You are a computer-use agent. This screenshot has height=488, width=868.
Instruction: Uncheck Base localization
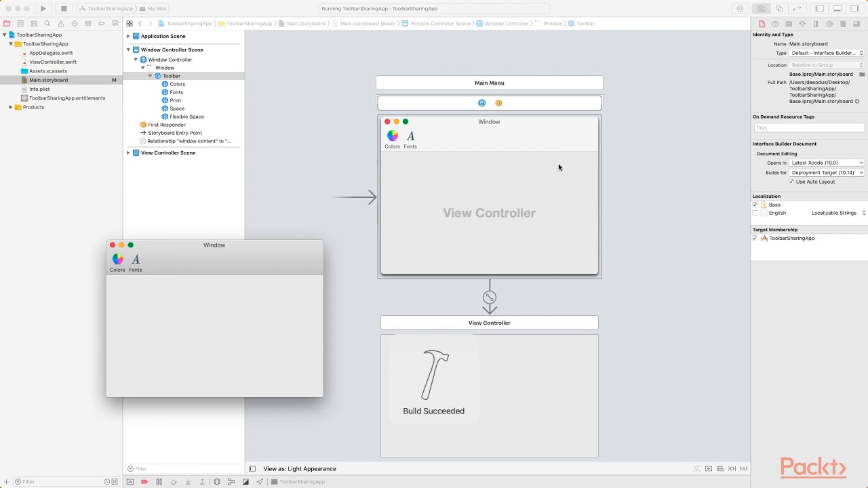[x=755, y=205]
